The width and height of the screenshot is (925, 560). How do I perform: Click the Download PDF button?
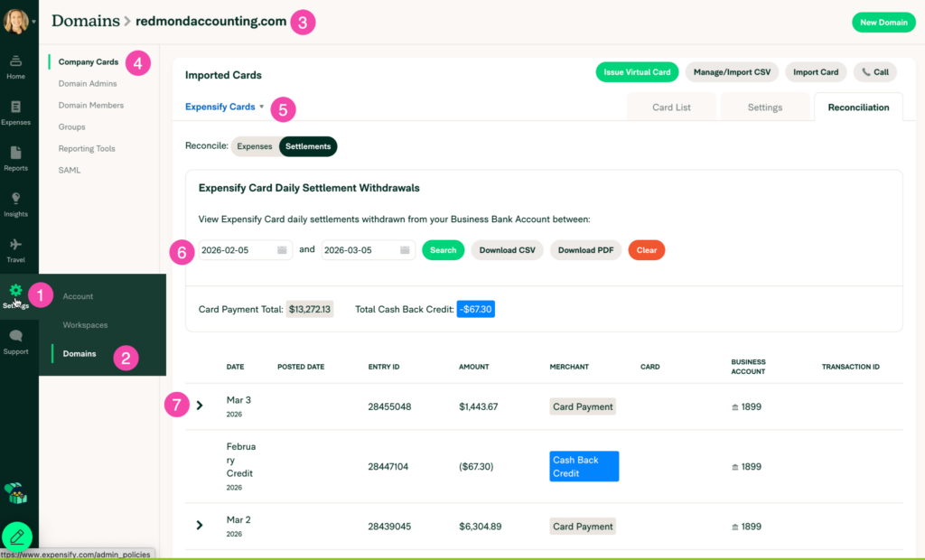(585, 250)
